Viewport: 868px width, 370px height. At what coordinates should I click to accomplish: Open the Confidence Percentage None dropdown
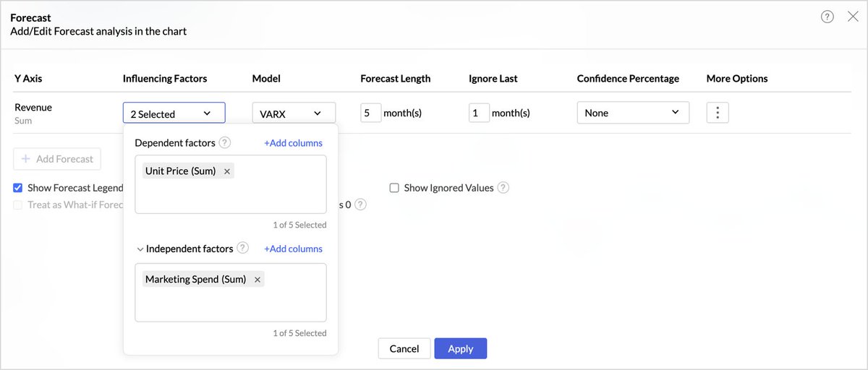633,113
